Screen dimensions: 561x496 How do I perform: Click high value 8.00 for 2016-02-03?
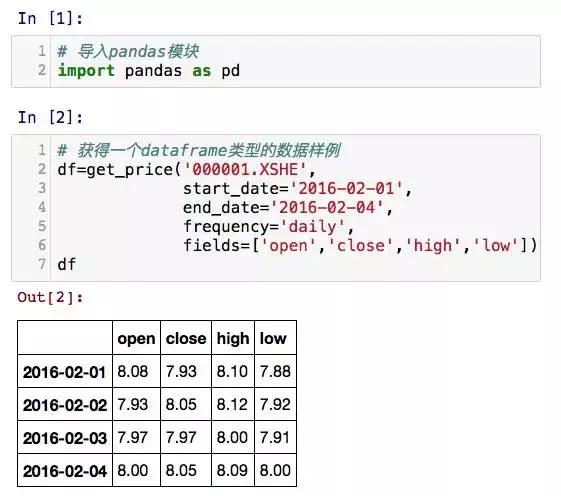click(232, 437)
